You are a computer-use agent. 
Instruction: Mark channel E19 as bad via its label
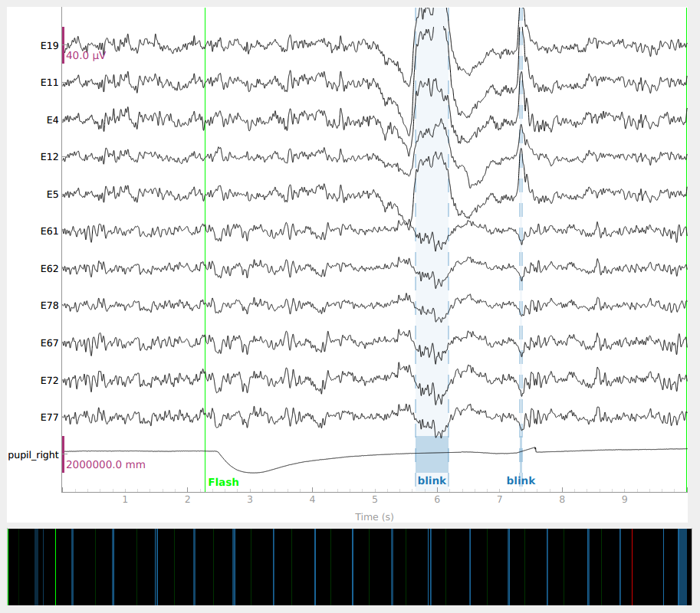coord(49,45)
